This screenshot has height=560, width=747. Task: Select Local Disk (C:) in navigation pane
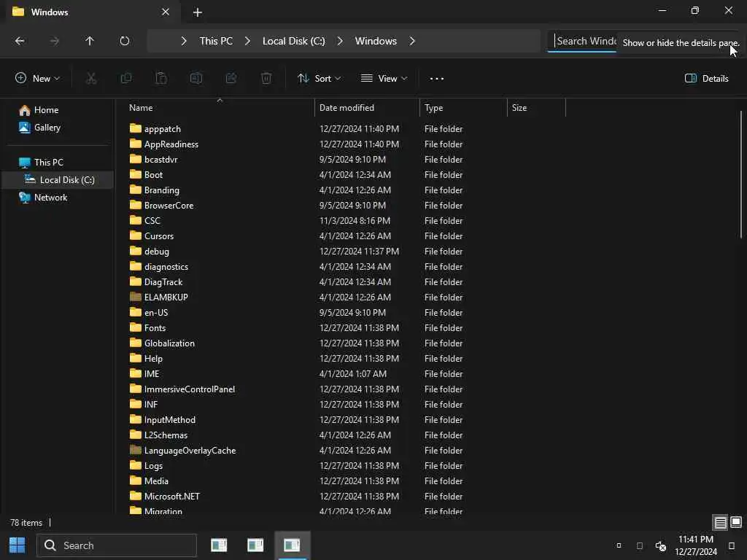[x=58, y=180]
